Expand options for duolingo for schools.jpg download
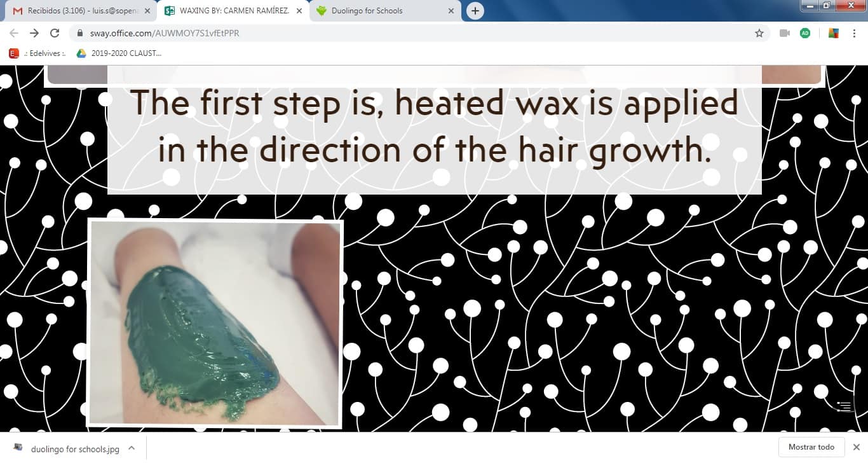This screenshot has height=463, width=868. [x=132, y=448]
